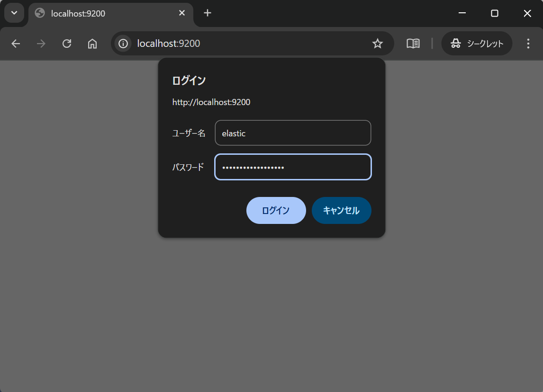Click the back navigation arrow
The width and height of the screenshot is (543, 392).
[x=16, y=43]
